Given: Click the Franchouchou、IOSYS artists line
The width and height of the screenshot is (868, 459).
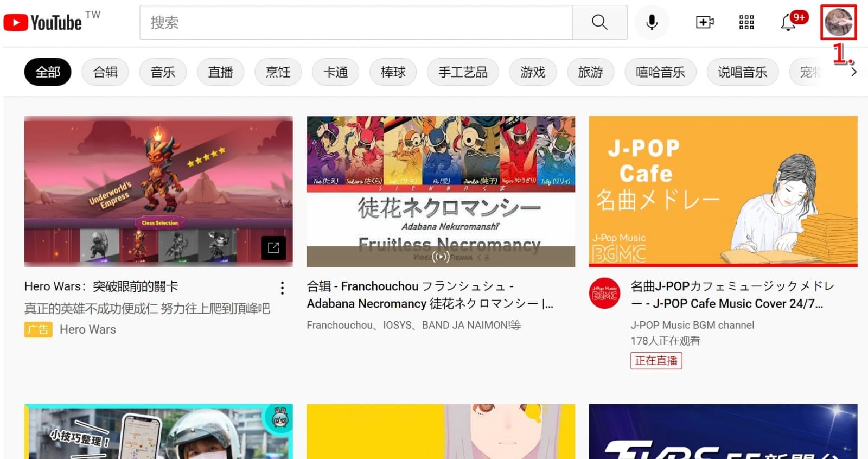Looking at the screenshot, I should pos(413,325).
